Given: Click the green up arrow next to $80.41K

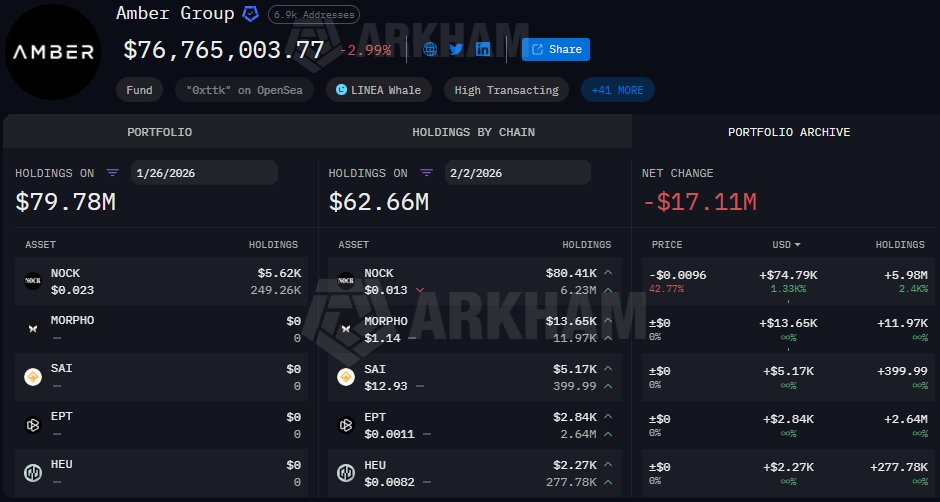Looking at the screenshot, I should coord(608,273).
